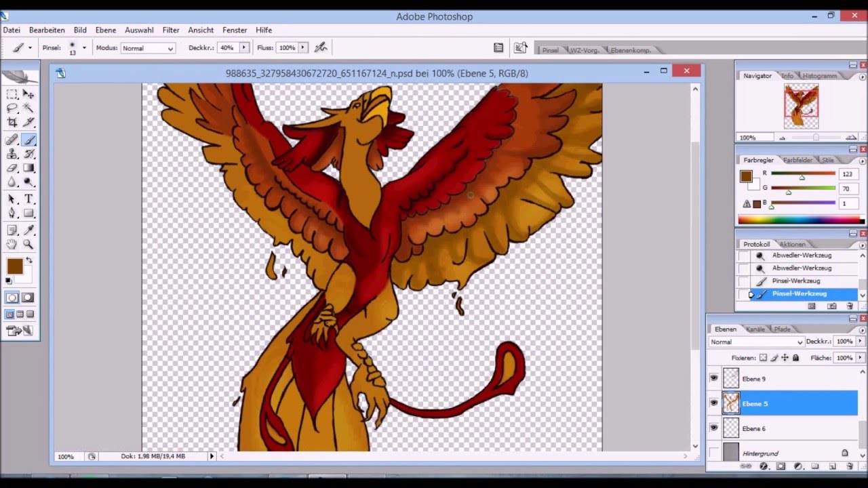Switch to the Kanäle tab
The width and height of the screenshot is (868, 488).
[x=755, y=329]
